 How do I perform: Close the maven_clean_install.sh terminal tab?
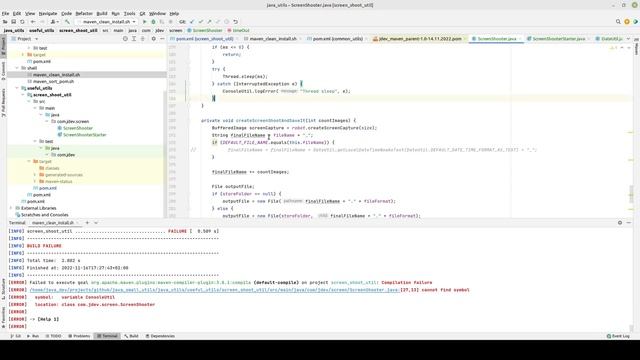pyautogui.click(x=78, y=223)
